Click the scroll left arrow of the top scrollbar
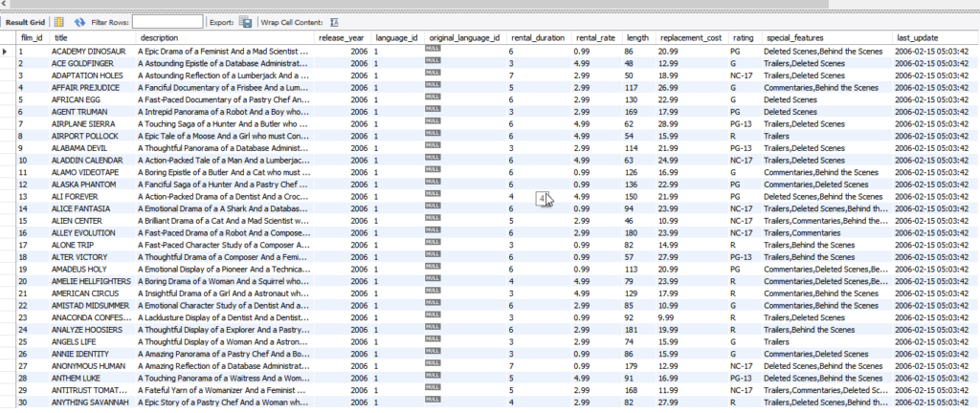The width and height of the screenshot is (980, 413). (x=4, y=4)
